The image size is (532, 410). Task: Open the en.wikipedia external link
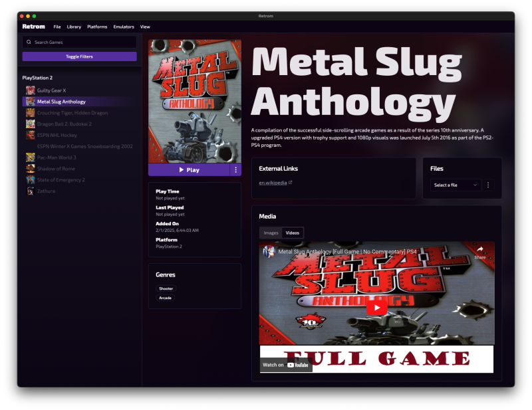[x=273, y=183]
